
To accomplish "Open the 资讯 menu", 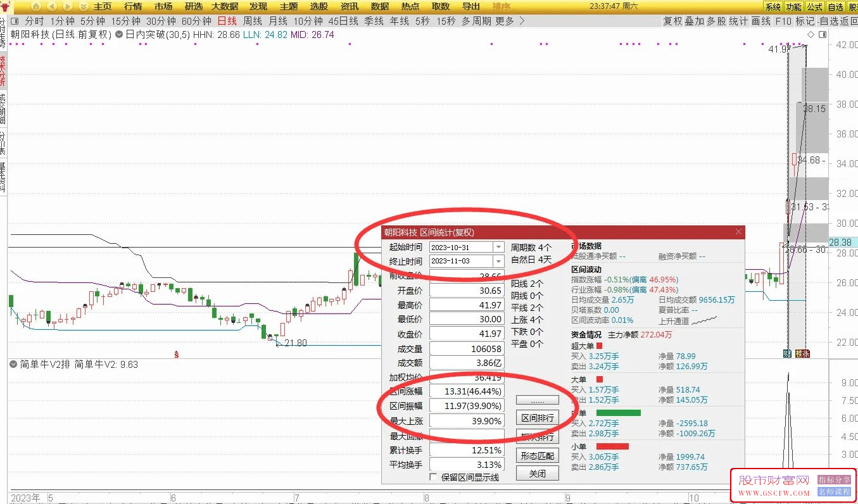I will [x=350, y=6].
